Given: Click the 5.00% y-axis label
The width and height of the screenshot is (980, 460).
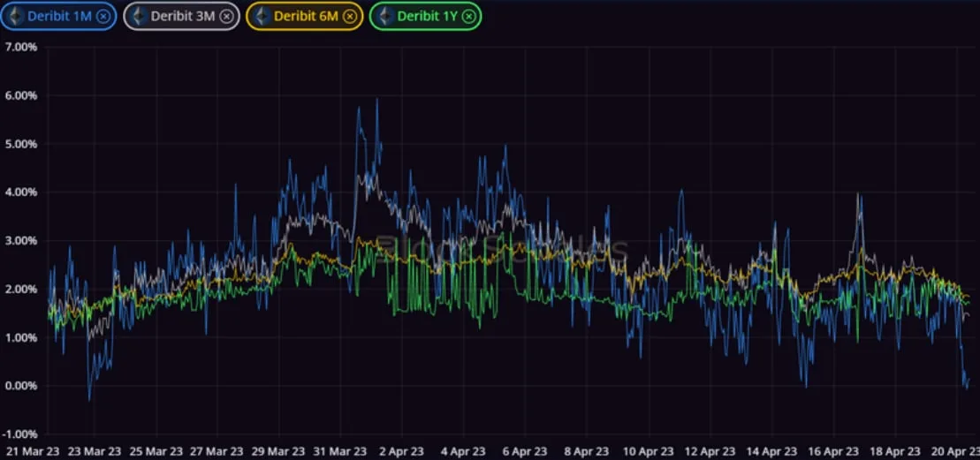Looking at the screenshot, I should (x=20, y=144).
